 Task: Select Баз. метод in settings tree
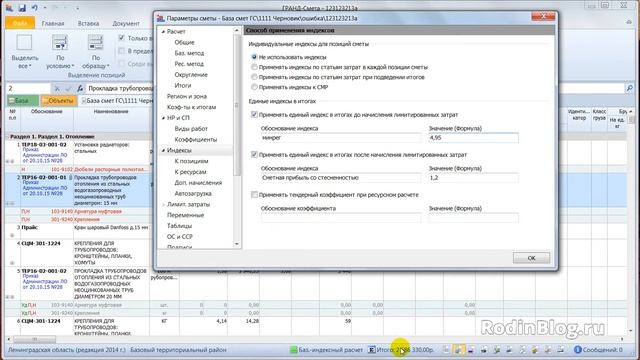point(189,53)
